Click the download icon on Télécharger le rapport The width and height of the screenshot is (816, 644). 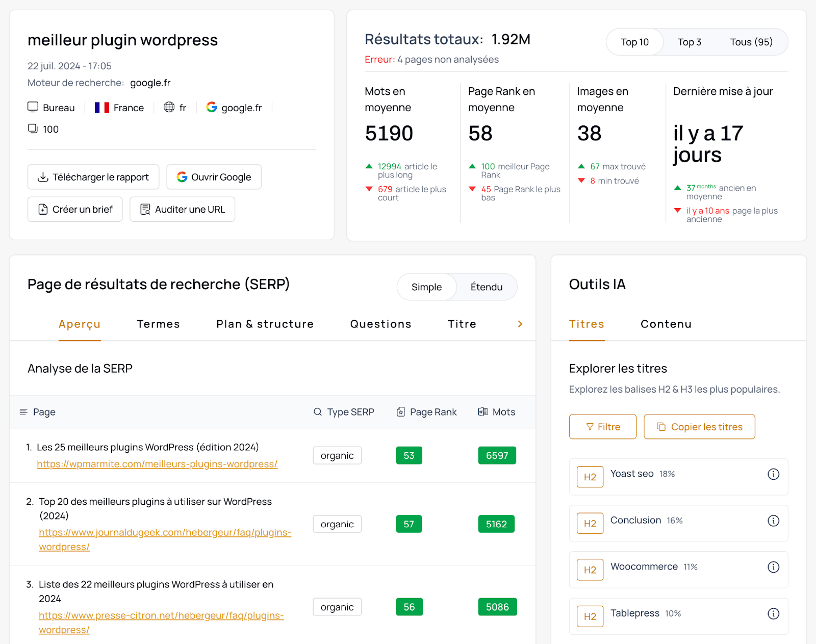point(43,177)
